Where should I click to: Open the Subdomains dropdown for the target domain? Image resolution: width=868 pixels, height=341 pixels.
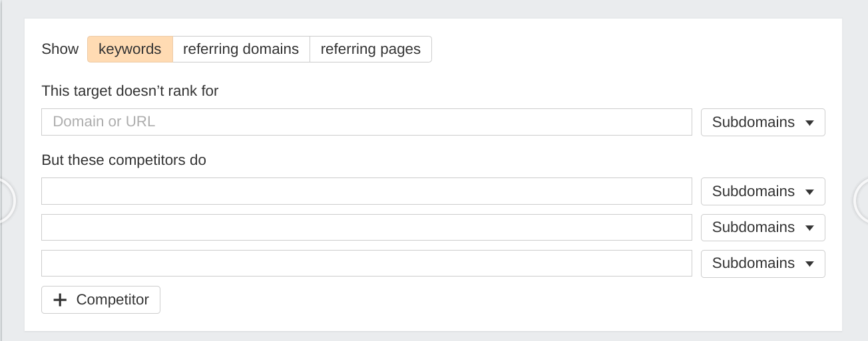[x=763, y=122]
